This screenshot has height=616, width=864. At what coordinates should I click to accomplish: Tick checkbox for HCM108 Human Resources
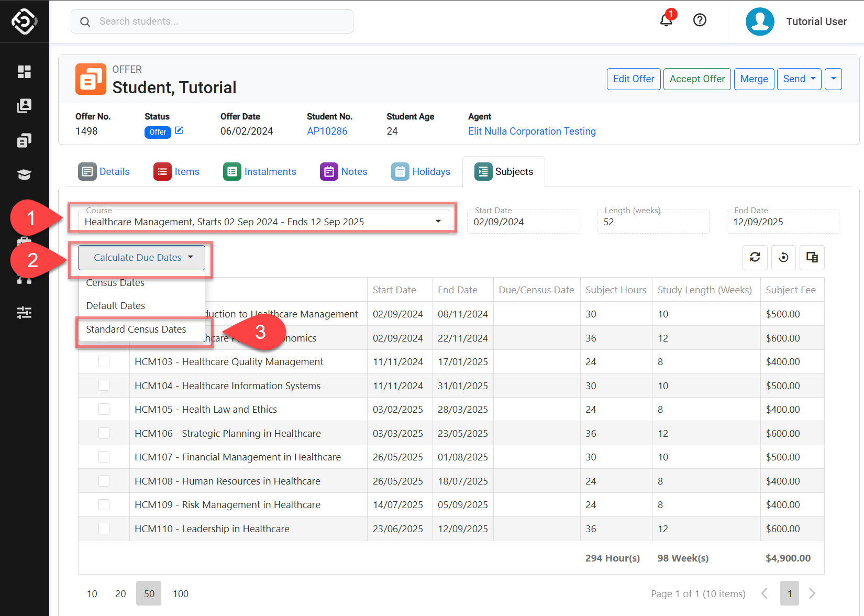coord(104,481)
